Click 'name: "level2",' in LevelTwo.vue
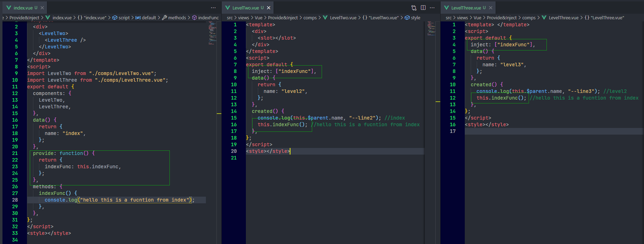 pyautogui.click(x=285, y=91)
